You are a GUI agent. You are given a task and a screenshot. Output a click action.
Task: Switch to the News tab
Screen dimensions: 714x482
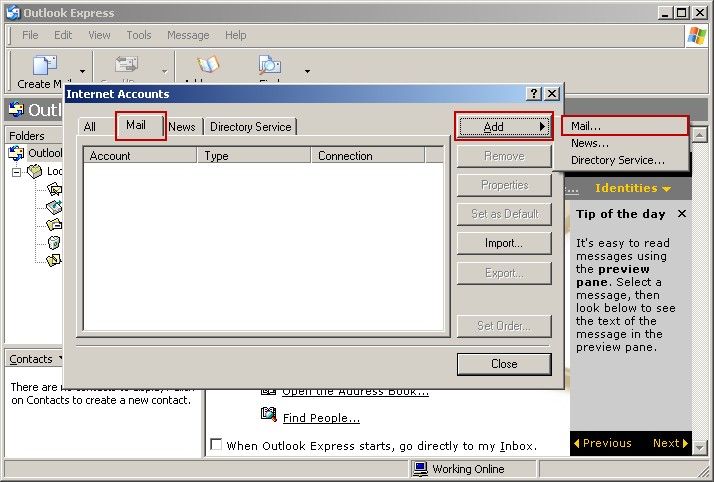coord(182,127)
